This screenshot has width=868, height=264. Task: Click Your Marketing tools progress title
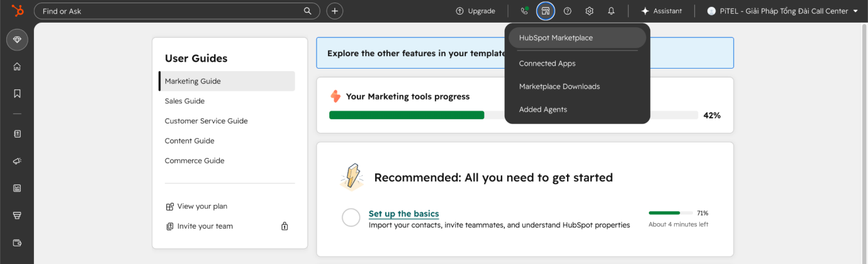pos(408,96)
